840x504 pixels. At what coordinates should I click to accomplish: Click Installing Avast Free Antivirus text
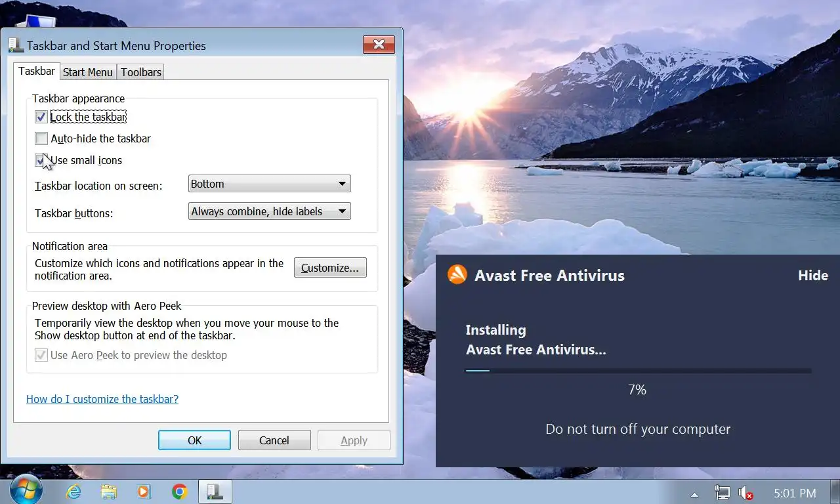click(x=535, y=340)
